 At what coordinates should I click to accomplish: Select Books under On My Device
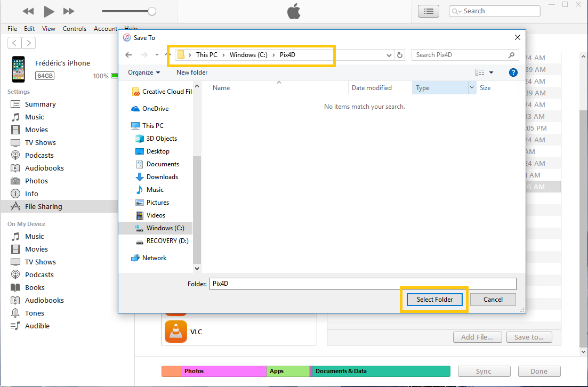click(35, 287)
